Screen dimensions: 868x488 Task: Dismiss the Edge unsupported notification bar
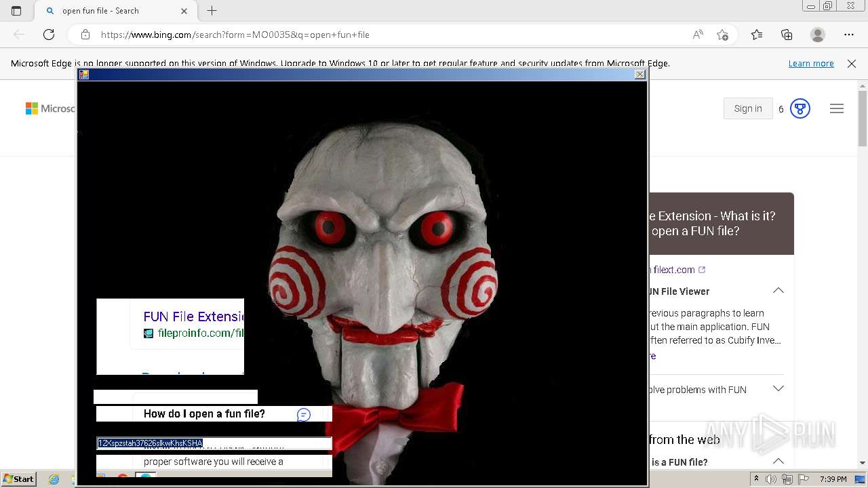(852, 64)
